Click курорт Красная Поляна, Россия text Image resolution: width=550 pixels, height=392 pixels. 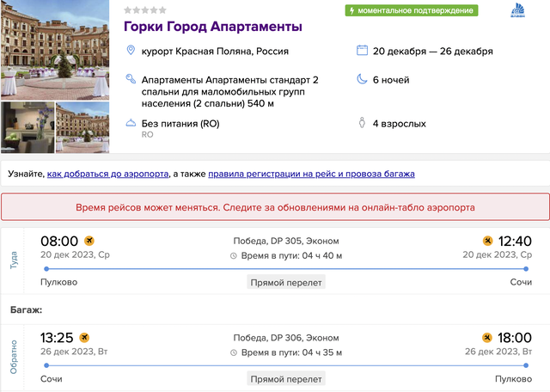215,52
